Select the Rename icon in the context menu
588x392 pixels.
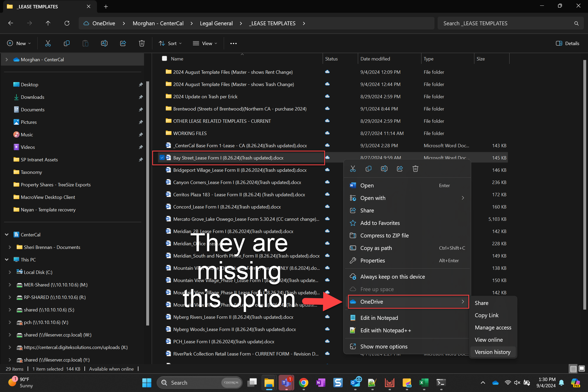pyautogui.click(x=384, y=169)
